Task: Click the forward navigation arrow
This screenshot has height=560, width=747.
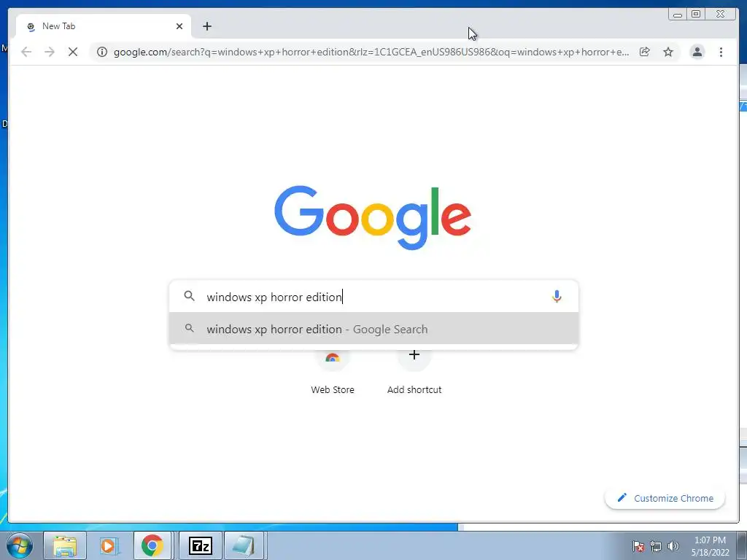Action: pos(50,52)
